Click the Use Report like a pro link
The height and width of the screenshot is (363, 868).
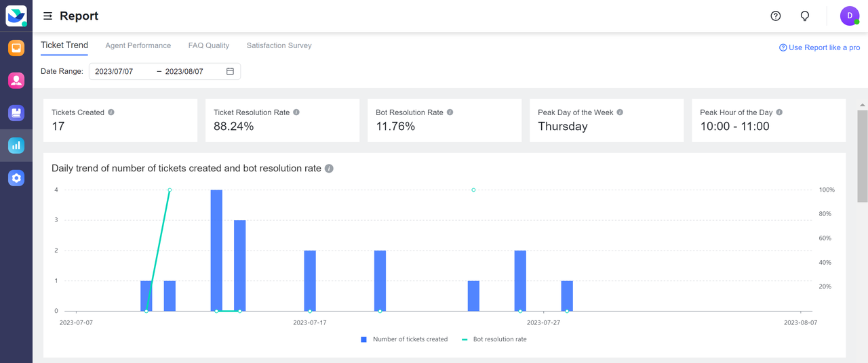point(820,47)
